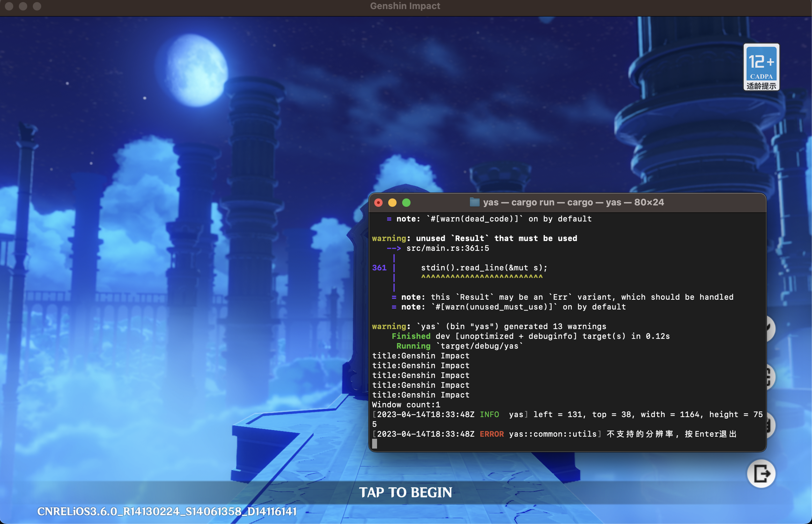812x524 pixels.
Task: Click the red ERROR label in the terminal
Action: point(492,434)
